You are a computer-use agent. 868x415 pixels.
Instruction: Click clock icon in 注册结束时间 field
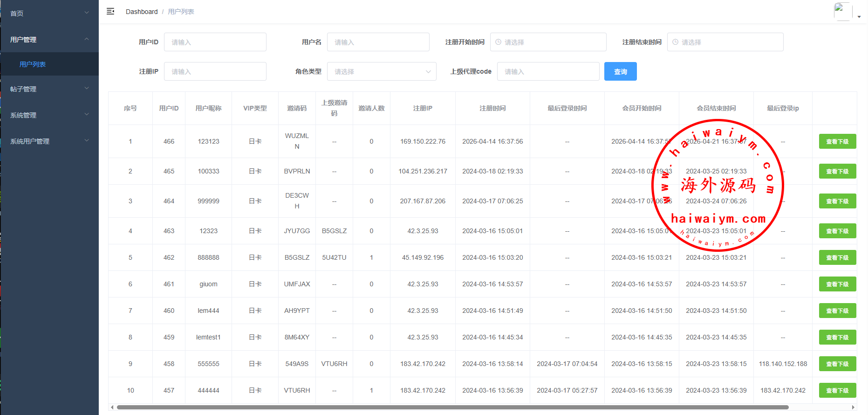(675, 42)
